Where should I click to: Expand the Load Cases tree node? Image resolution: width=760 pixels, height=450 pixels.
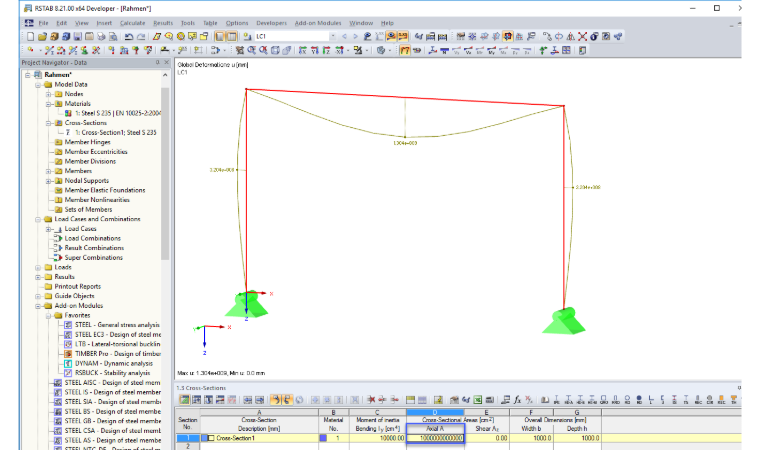pyautogui.click(x=48, y=229)
